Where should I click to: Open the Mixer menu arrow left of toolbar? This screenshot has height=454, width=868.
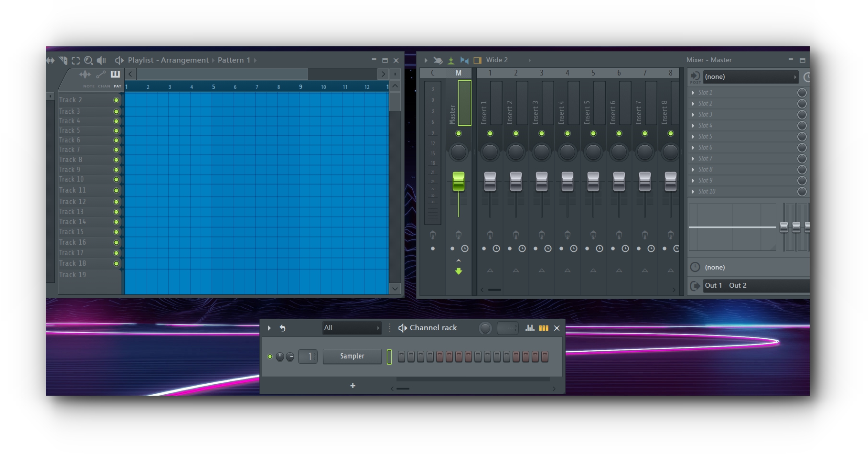[x=426, y=60]
